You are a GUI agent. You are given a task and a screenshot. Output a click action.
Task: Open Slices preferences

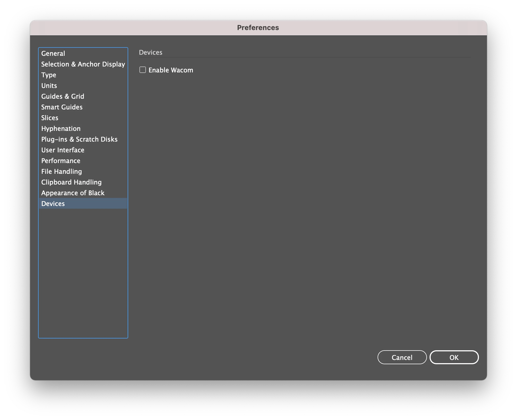[50, 118]
